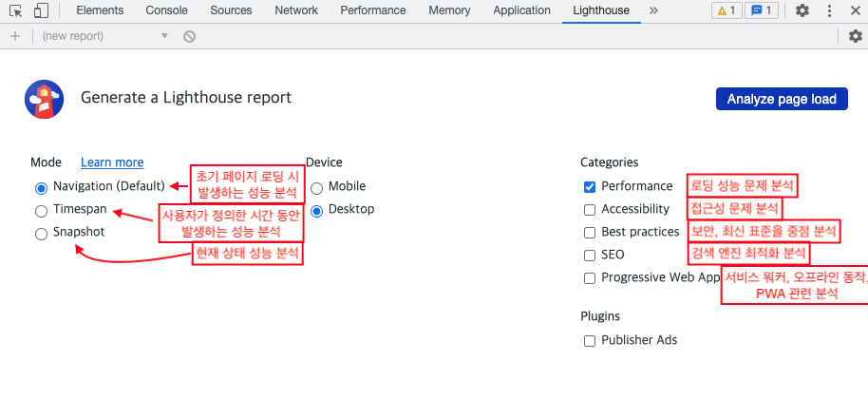Switch to the Sources tab
Image resolution: width=868 pixels, height=399 pixels.
tap(231, 10)
